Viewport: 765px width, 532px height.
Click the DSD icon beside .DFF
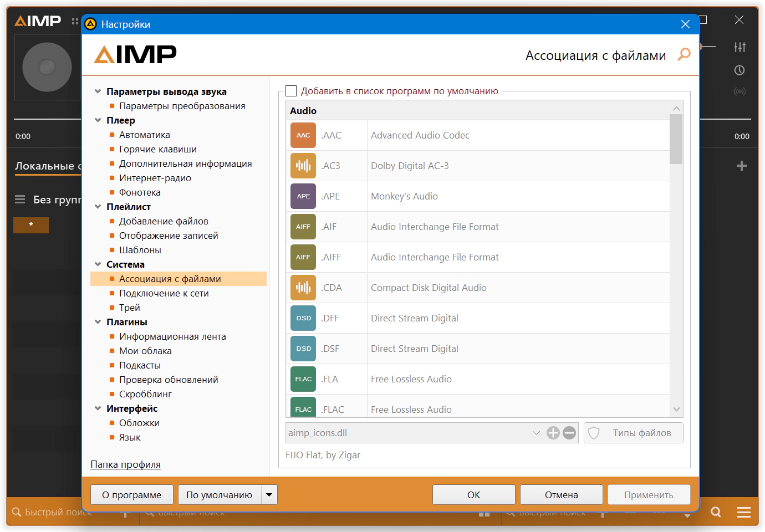(x=303, y=318)
